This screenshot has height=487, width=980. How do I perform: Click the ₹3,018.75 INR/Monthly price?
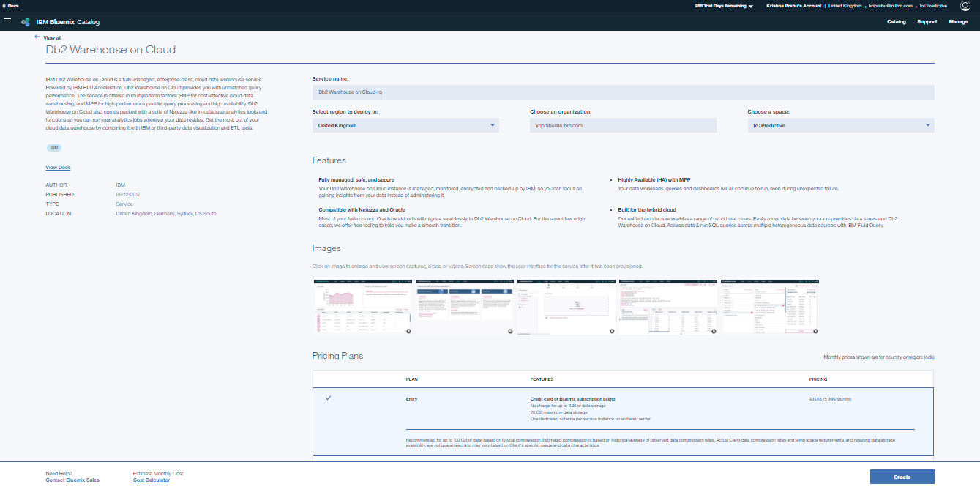click(830, 399)
